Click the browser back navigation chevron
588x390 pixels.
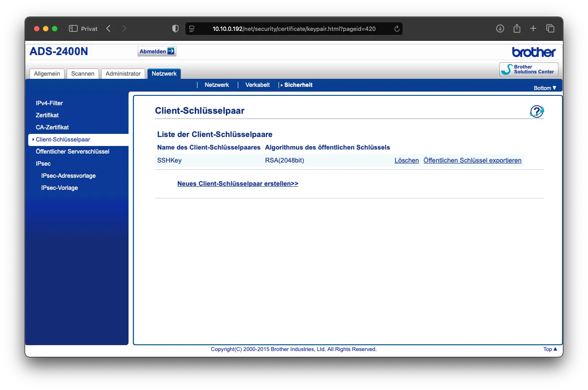[x=108, y=28]
